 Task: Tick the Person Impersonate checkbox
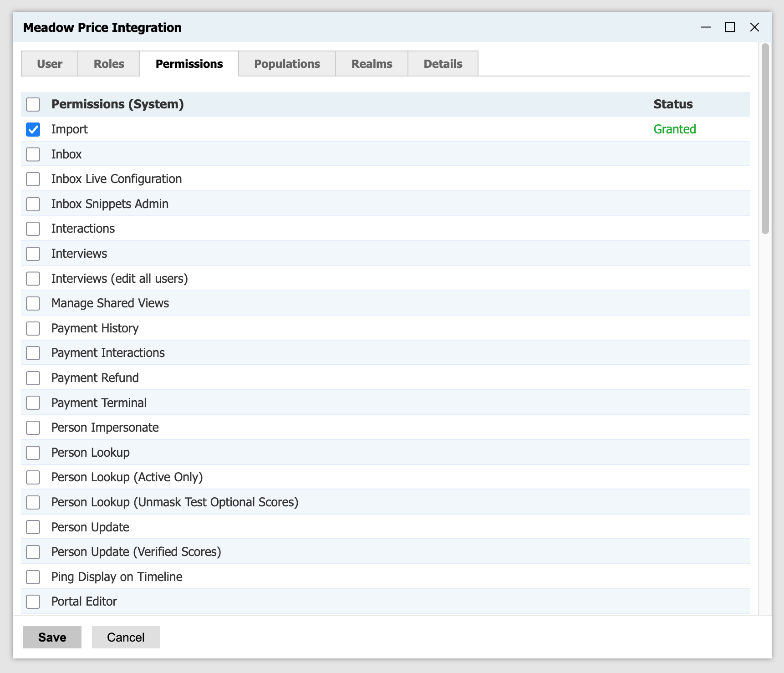33,428
